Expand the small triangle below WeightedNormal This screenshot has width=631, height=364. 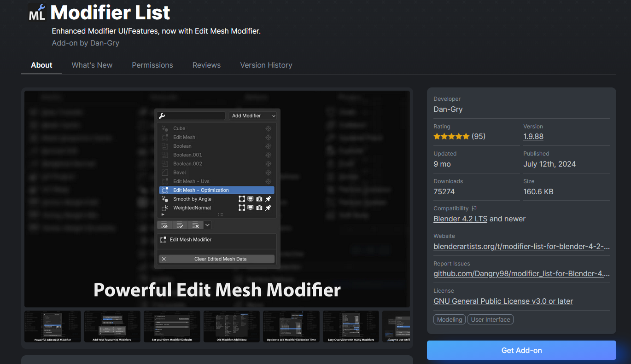tap(163, 215)
